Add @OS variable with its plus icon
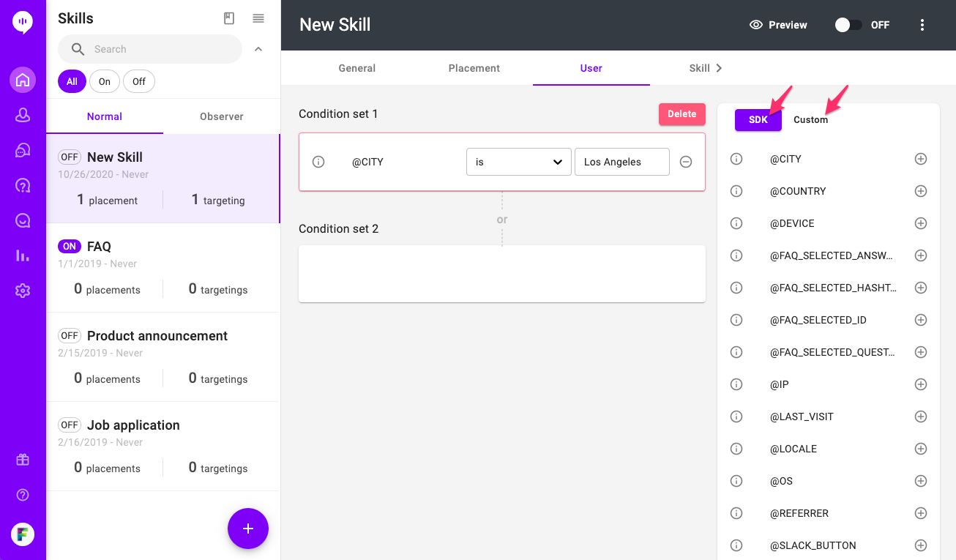956x560 pixels. tap(921, 481)
